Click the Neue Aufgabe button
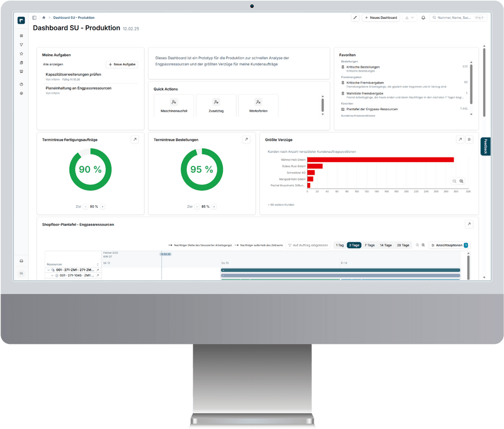Screen dimensions: 504x429 pyautogui.click(x=122, y=64)
